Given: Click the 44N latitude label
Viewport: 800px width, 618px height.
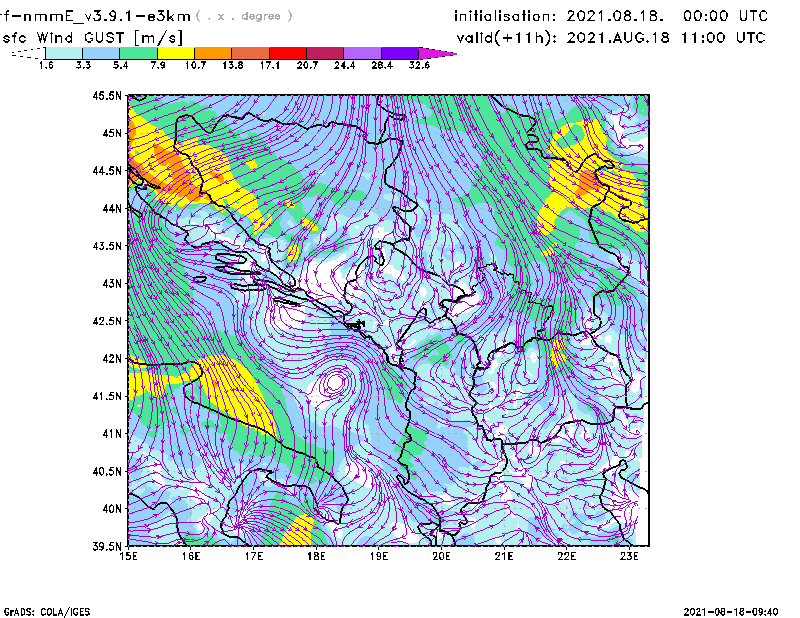Looking at the screenshot, I should coord(112,208).
